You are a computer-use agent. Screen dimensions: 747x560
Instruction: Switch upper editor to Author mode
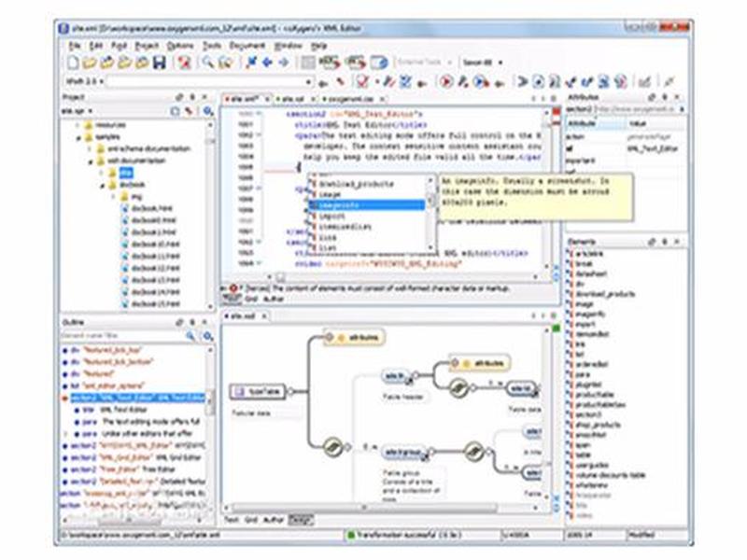coord(274,299)
